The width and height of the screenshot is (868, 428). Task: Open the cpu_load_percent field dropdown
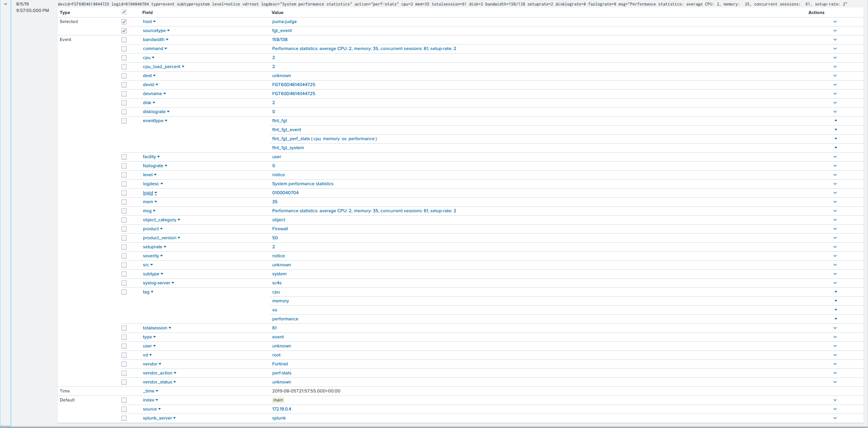pyautogui.click(x=163, y=67)
